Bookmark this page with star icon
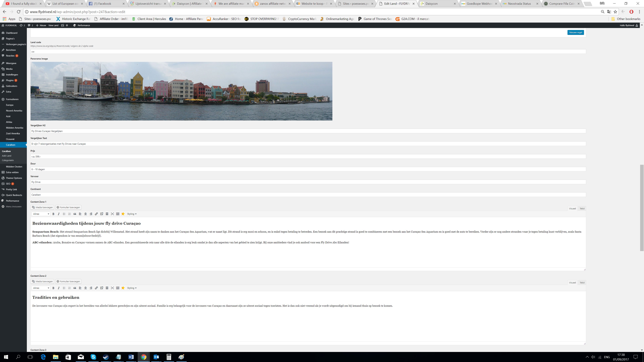Screen dimensions: 644x362 point(615,12)
